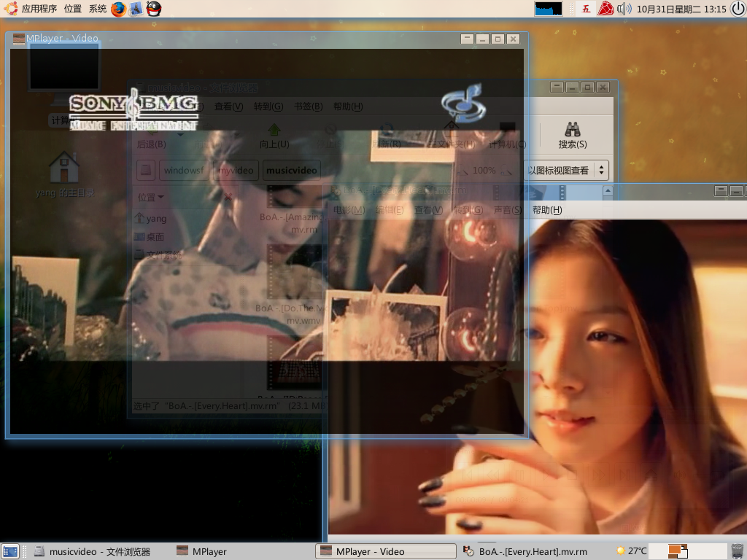Go to 主文件夹(H) home in file browser
This screenshot has height=560, width=747.
(x=451, y=136)
